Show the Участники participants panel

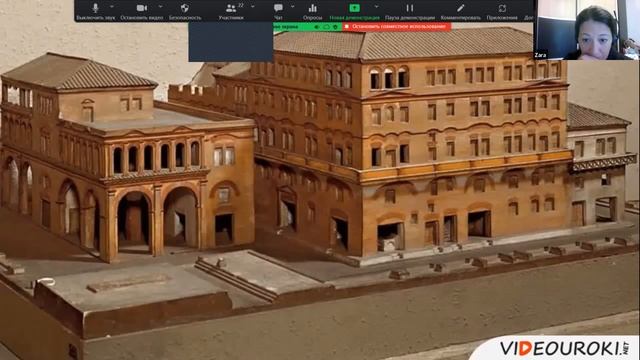click(x=231, y=11)
